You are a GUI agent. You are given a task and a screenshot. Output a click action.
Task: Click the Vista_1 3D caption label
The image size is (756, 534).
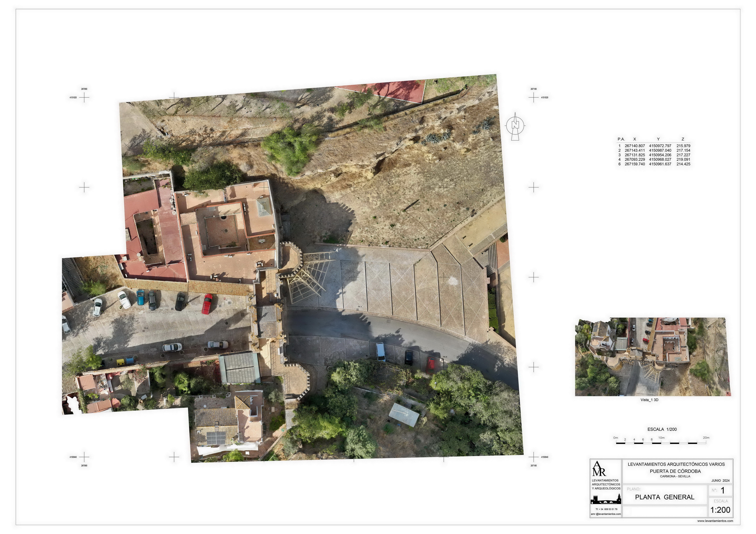click(x=649, y=400)
